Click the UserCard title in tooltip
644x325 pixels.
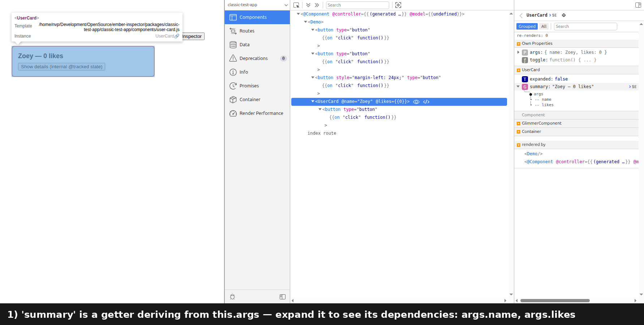coord(27,18)
